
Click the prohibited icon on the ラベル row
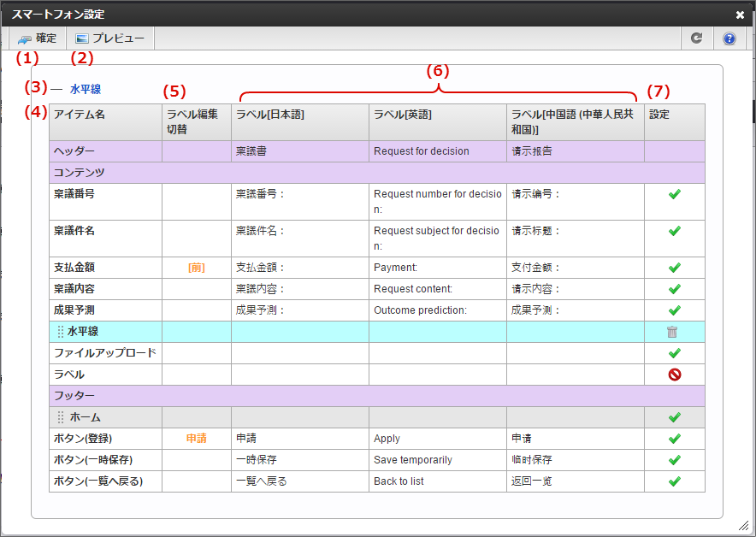[675, 373]
